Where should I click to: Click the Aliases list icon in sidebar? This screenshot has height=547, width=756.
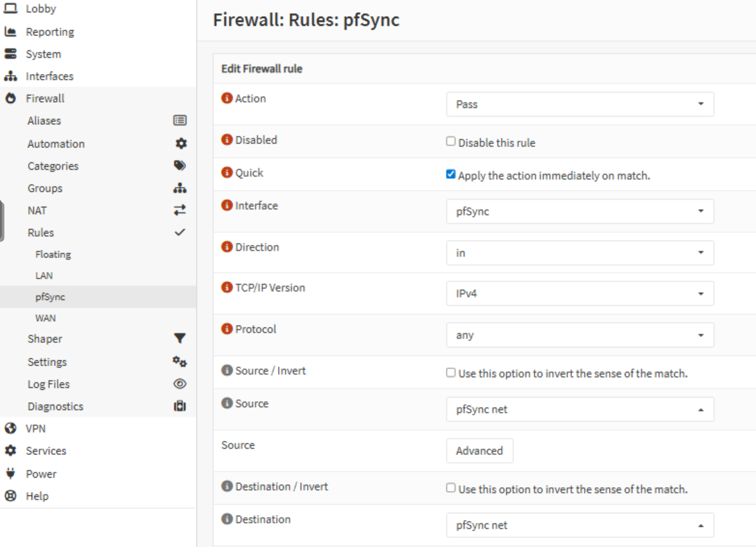[x=180, y=120]
